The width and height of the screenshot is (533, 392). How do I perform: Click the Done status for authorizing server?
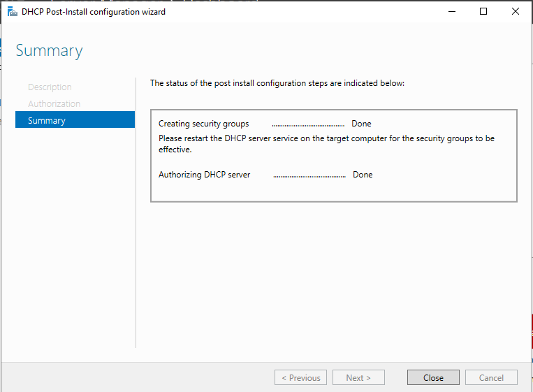(363, 175)
